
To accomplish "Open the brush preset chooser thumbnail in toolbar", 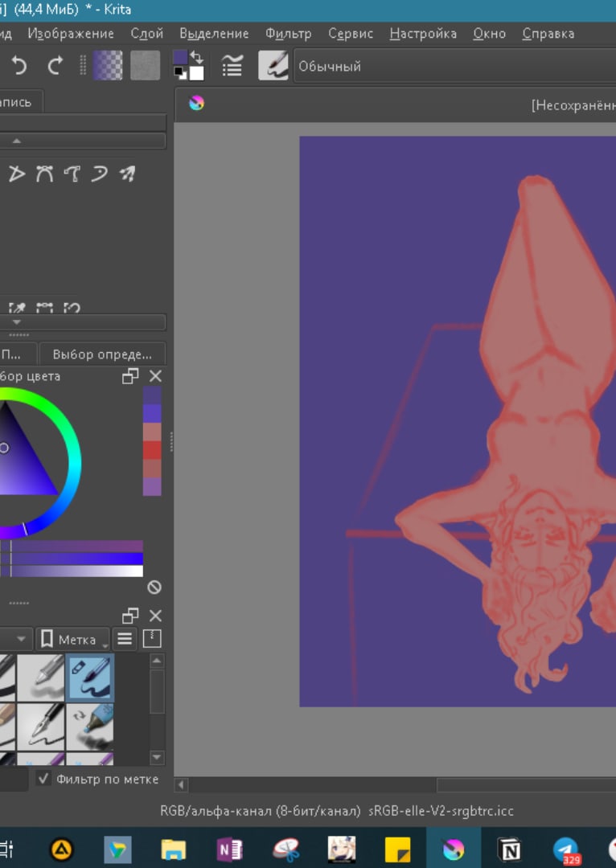I will (273, 66).
